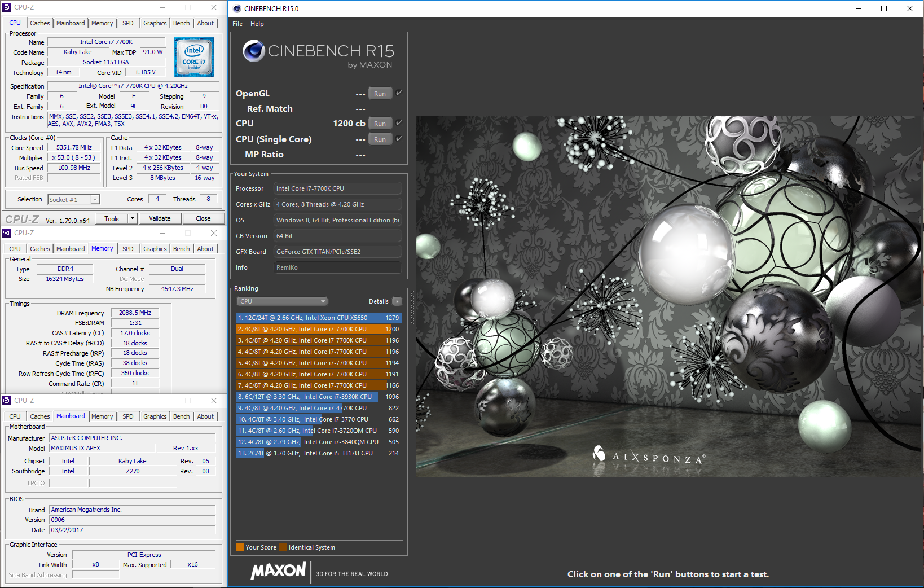Click the CPU-Z app icon in the Mainboard window title bar
Image resolution: width=924 pixels, height=588 pixels.
coord(7,401)
